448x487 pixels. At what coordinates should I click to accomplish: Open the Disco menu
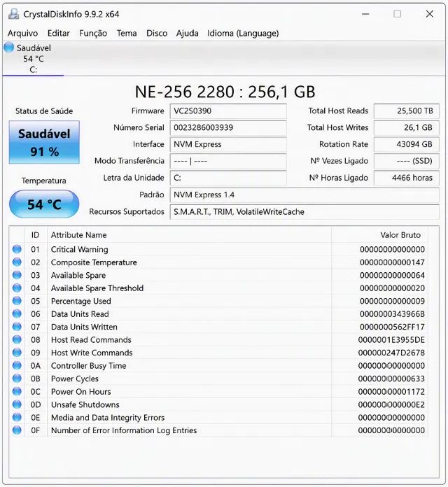tap(157, 33)
